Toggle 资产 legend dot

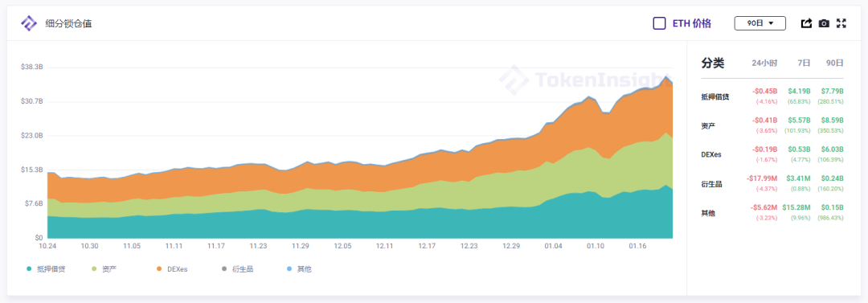[94, 269]
